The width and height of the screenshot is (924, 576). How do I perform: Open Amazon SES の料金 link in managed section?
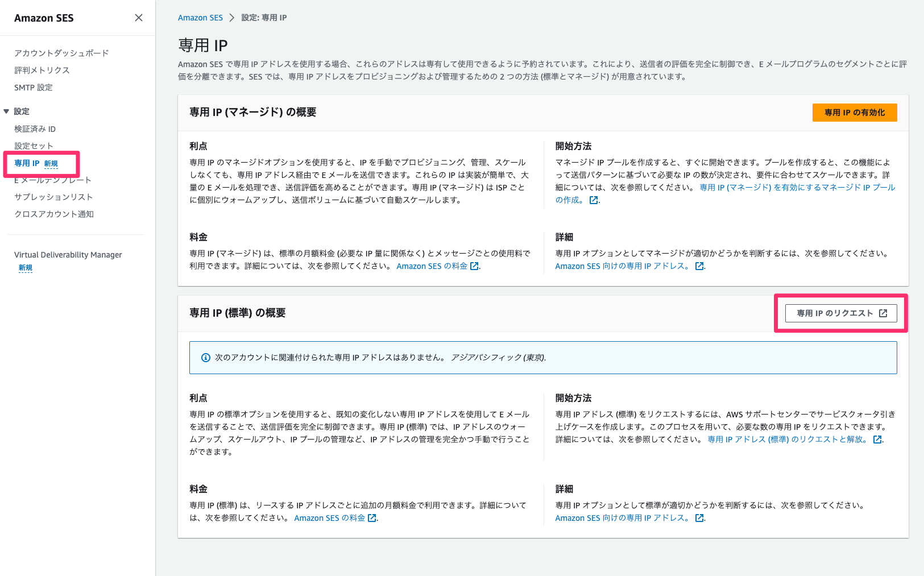click(x=432, y=266)
